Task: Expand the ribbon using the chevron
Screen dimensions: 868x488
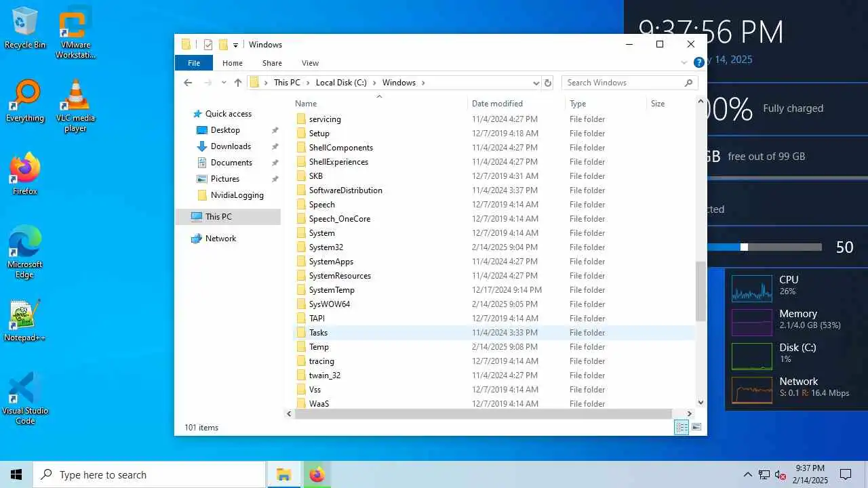Action: click(x=684, y=62)
